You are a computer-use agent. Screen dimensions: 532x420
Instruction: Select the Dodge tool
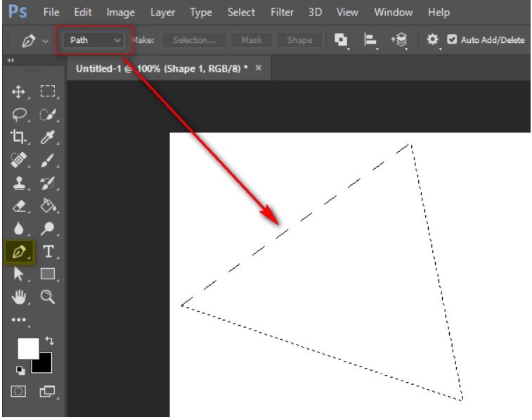click(48, 229)
